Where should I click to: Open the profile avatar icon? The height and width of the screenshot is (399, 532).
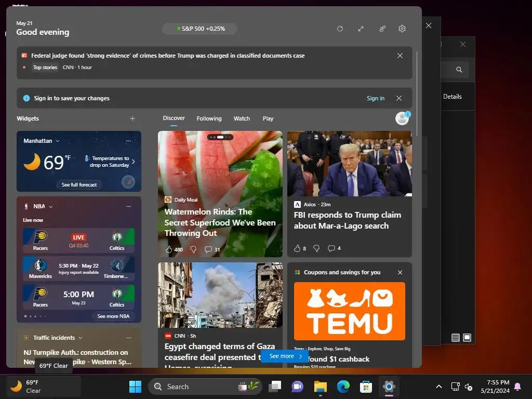403,118
